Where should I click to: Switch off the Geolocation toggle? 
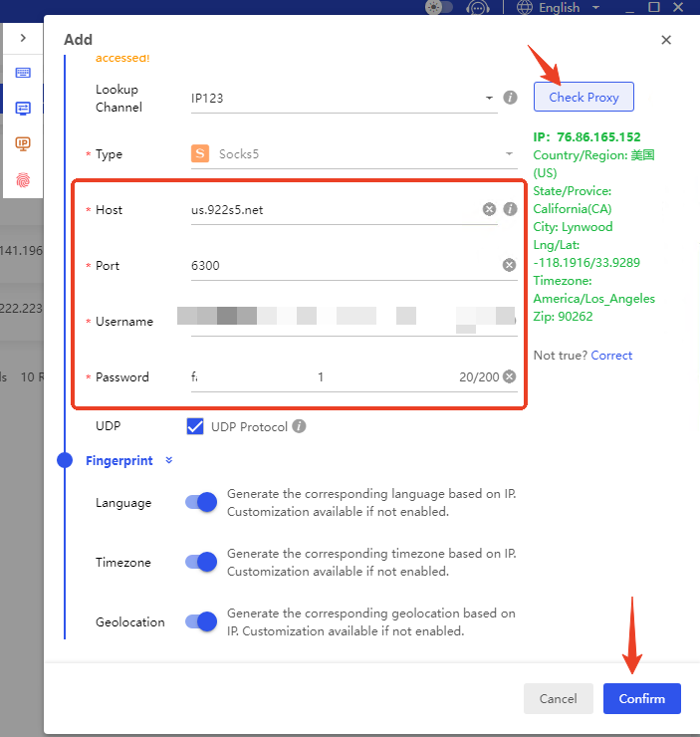coord(201,621)
